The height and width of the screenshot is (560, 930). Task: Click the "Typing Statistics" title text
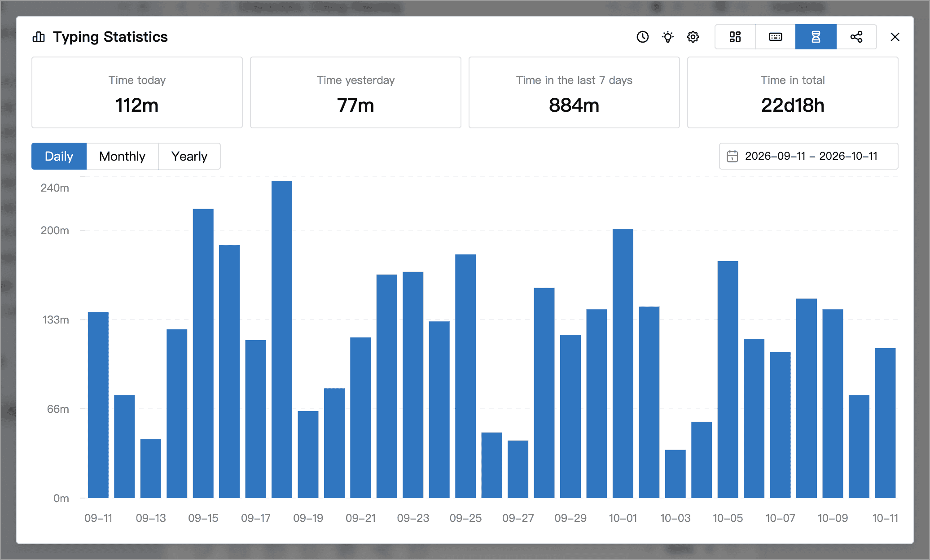click(110, 37)
